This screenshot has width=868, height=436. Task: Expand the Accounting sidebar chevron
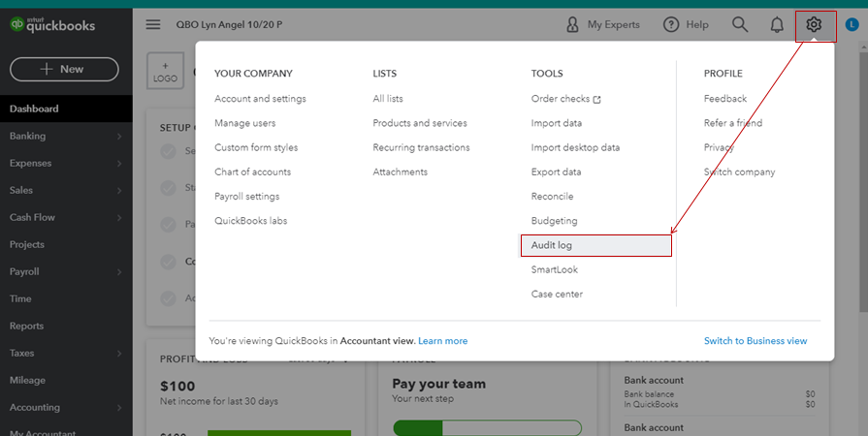point(119,407)
